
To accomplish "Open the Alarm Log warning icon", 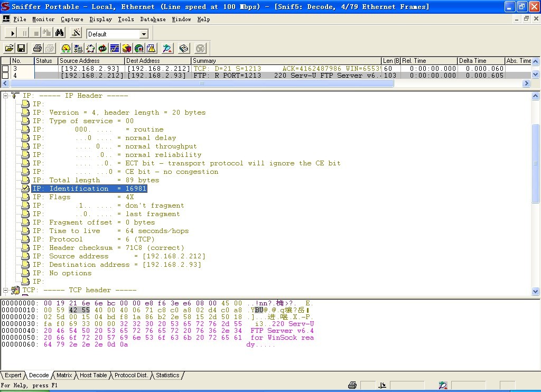I will click(x=151, y=48).
